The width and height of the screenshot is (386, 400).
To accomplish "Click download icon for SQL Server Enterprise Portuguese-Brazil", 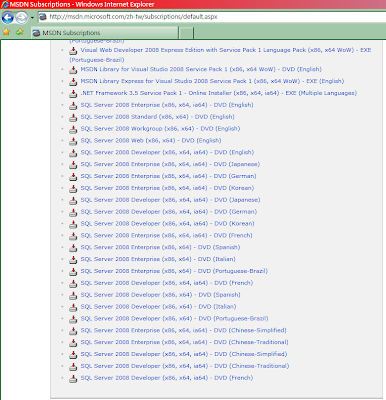I will (73, 272).
